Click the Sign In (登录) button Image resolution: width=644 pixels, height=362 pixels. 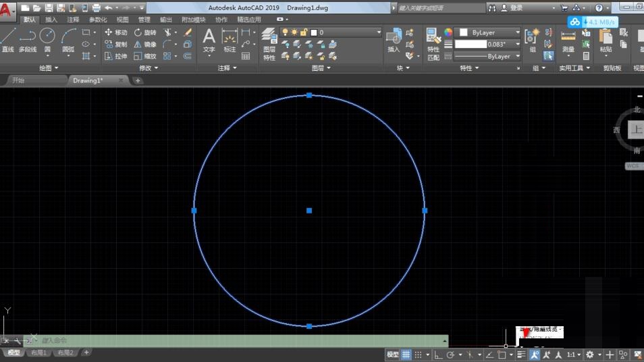(512, 8)
